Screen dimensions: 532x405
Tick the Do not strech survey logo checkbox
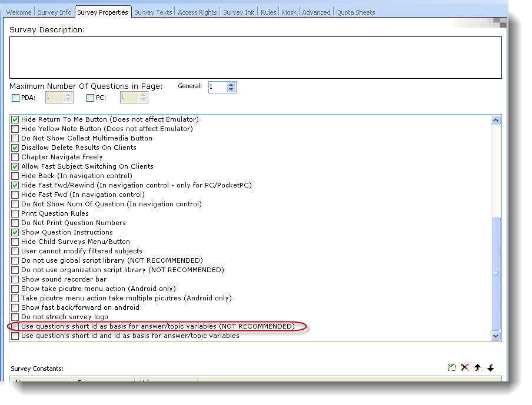(x=15, y=317)
